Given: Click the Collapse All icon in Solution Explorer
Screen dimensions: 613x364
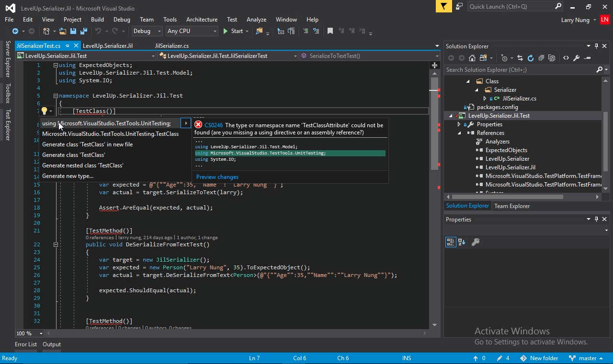Looking at the screenshot, I should [x=541, y=58].
